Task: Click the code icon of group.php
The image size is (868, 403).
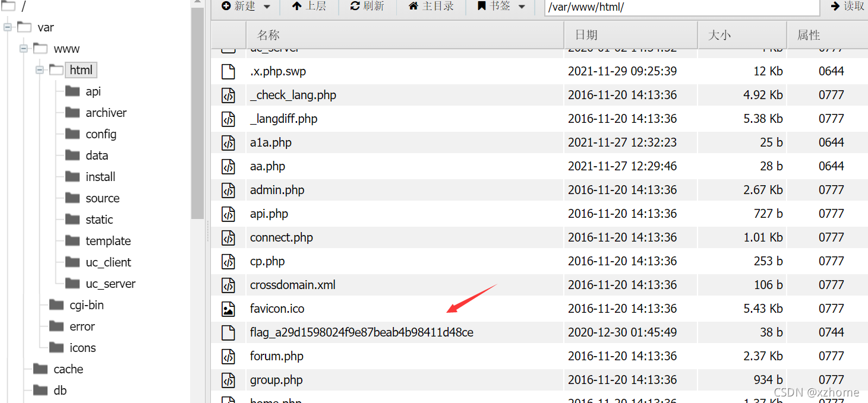Action: [228, 380]
